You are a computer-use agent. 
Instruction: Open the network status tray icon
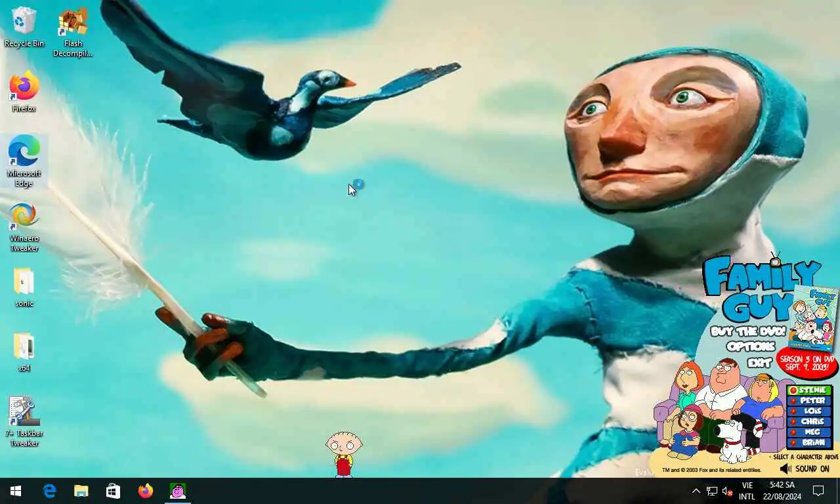(x=711, y=491)
